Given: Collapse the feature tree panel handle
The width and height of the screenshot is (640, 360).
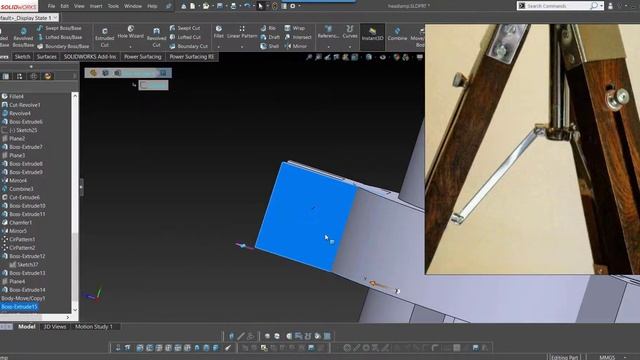Looking at the screenshot, I should click(x=82, y=187).
